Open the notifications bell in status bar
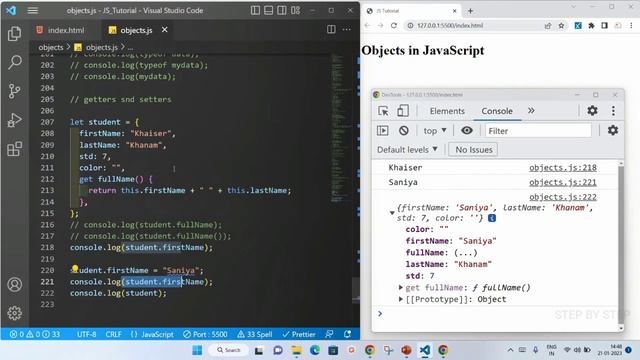The image size is (640, 360). pos(347,334)
